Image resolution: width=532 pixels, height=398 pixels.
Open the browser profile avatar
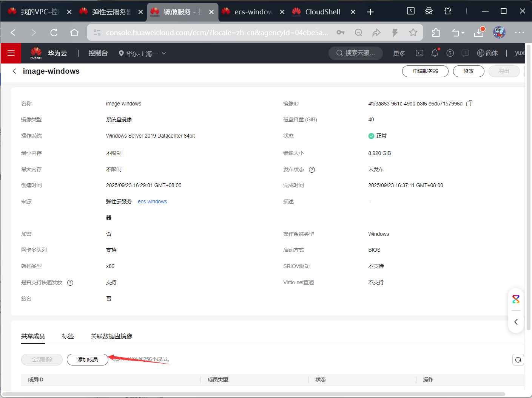point(499,33)
